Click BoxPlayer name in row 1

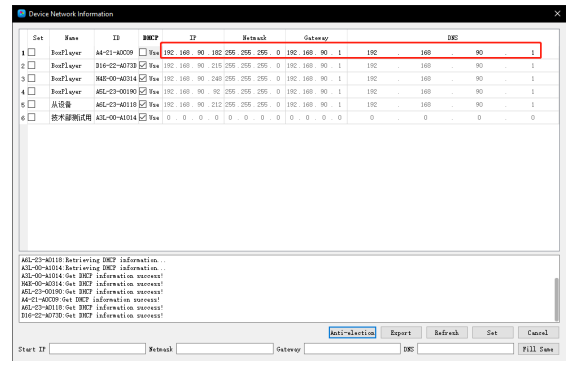(66, 52)
